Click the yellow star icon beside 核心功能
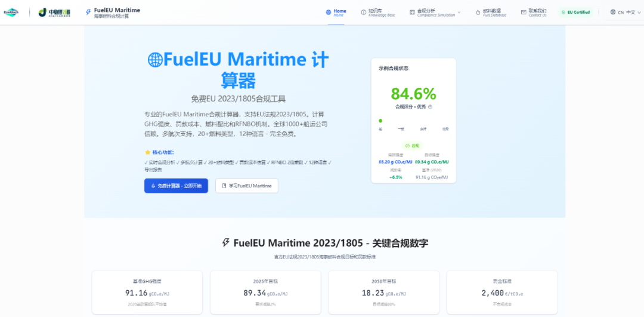This screenshot has height=317, width=644. (148, 152)
